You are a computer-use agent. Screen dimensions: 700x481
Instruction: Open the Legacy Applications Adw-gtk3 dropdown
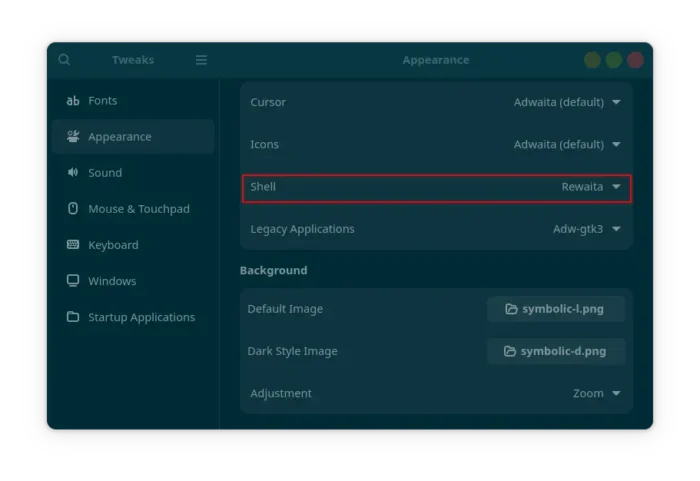(x=587, y=229)
